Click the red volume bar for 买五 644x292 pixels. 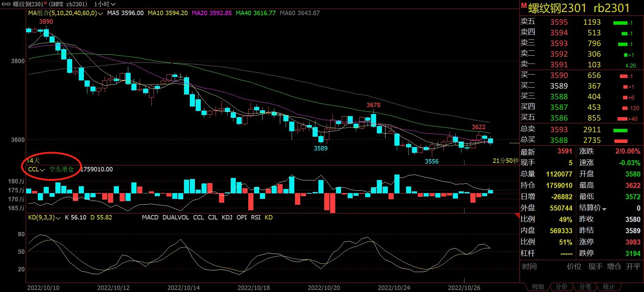[622, 119]
